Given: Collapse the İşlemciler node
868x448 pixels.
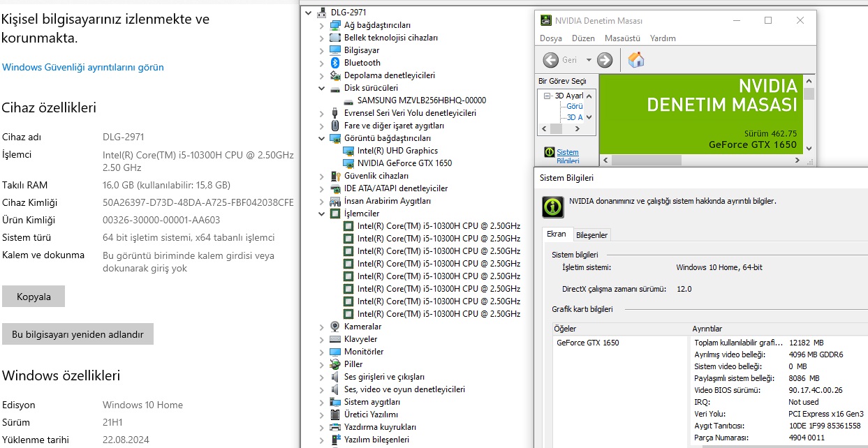Looking at the screenshot, I should 321,214.
